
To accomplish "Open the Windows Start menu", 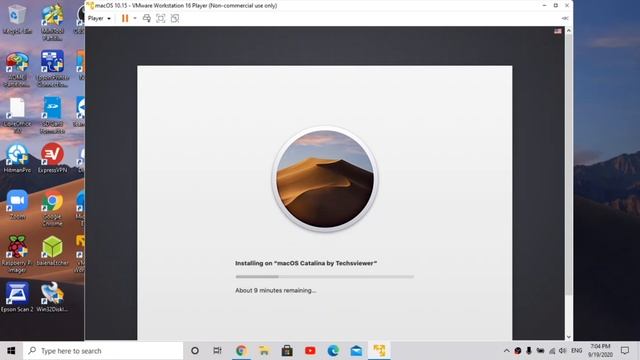I will pos(11,351).
